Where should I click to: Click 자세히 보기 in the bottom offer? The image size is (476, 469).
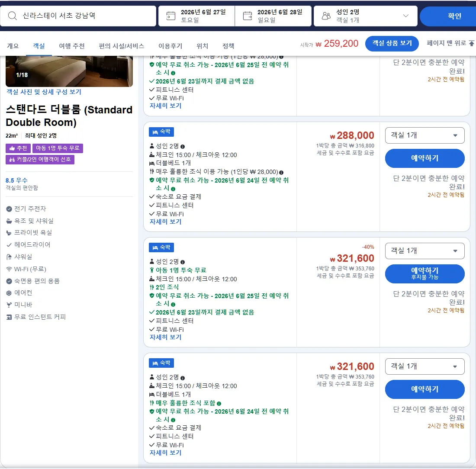click(165, 452)
